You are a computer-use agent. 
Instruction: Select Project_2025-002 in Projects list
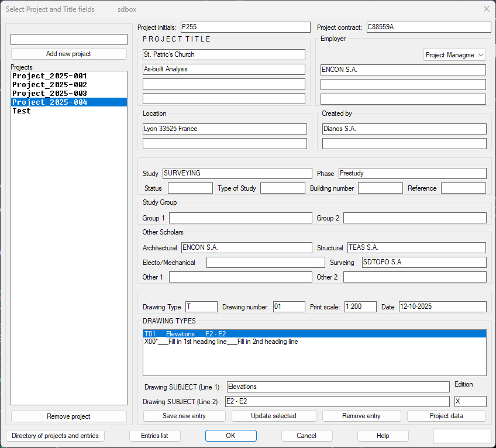tap(69, 85)
